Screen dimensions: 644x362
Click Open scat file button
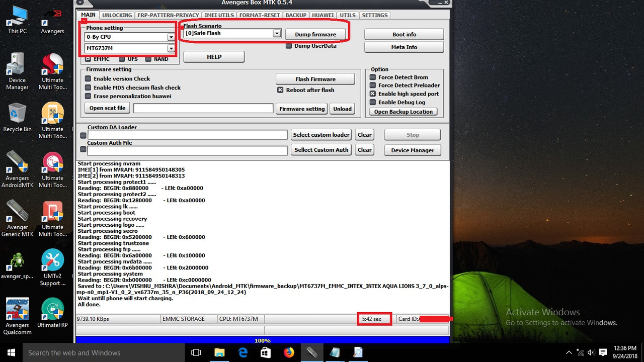click(x=107, y=108)
